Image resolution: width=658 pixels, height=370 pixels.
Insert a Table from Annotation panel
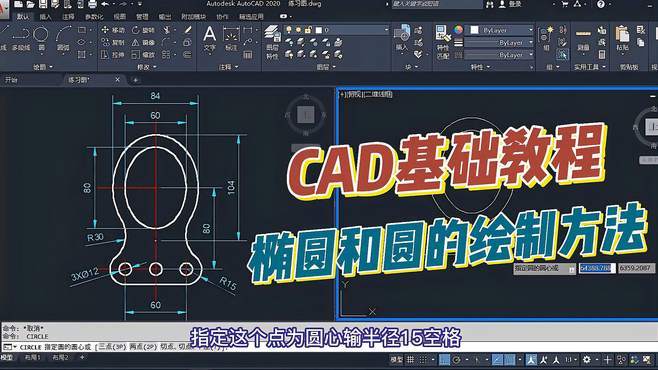248,55
